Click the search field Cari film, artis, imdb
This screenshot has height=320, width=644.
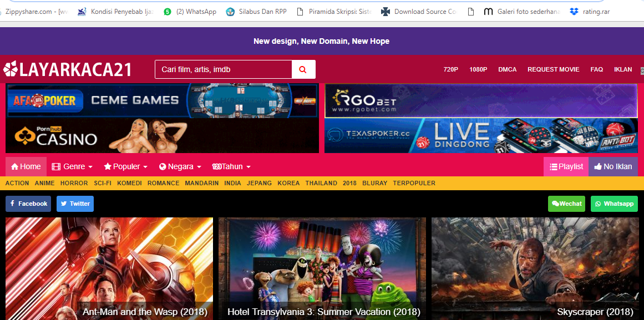click(x=223, y=69)
